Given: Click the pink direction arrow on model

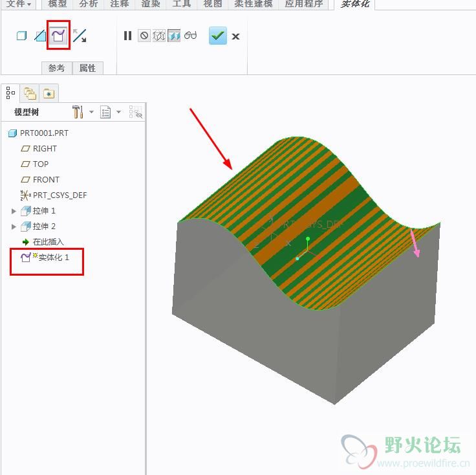Looking at the screenshot, I should (415, 243).
